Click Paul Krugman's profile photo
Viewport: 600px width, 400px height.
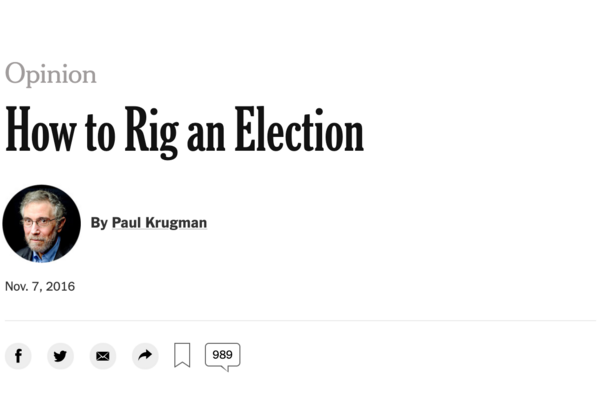pos(41,223)
